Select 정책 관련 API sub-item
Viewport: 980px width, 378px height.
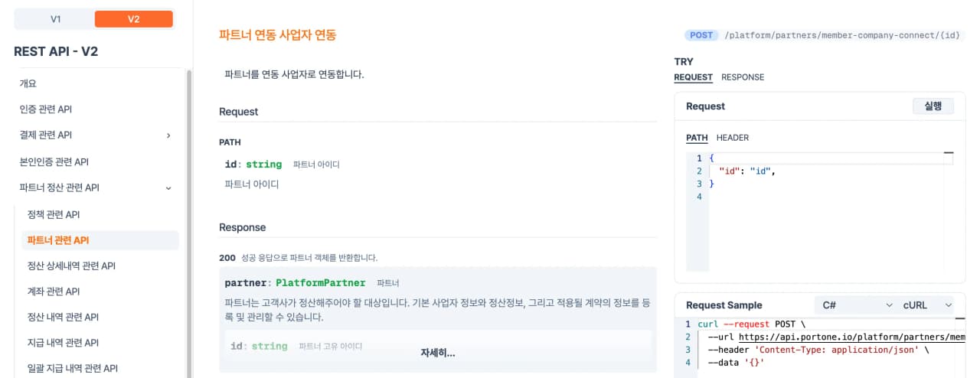[x=54, y=214]
